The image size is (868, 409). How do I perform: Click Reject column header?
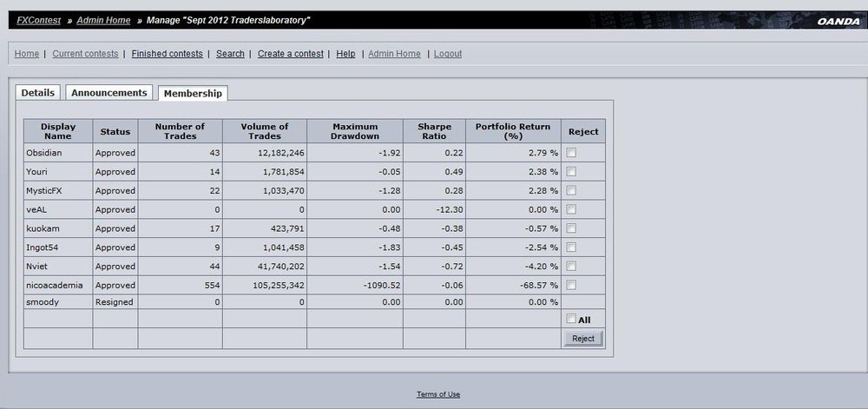pyautogui.click(x=583, y=130)
